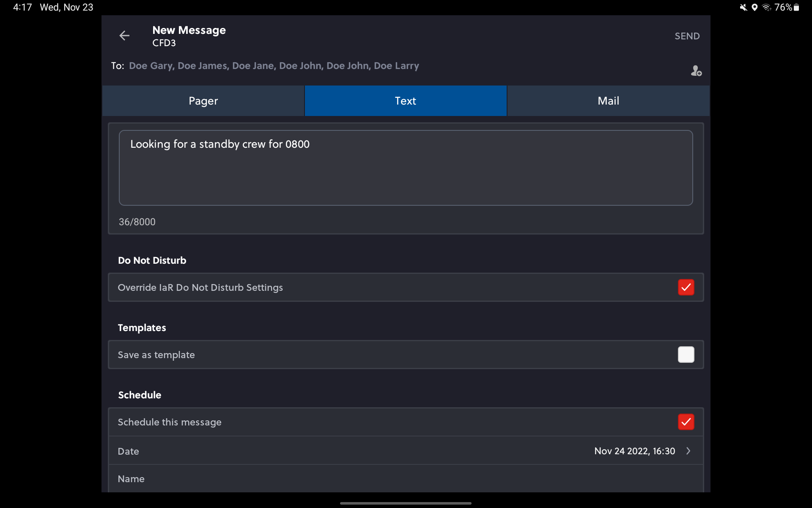The height and width of the screenshot is (508, 812).
Task: Tap the To recipients list
Action: (274, 66)
